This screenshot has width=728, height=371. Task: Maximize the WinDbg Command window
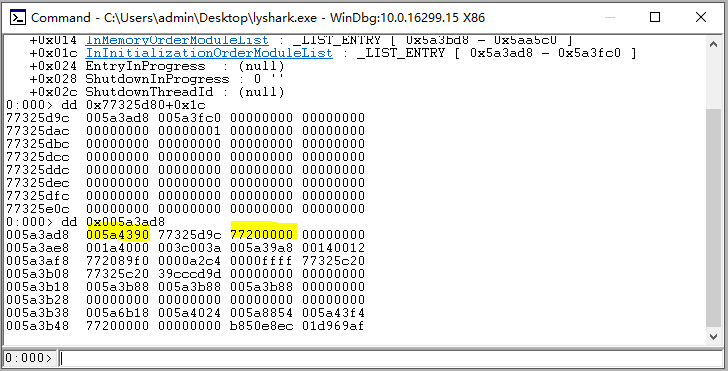tap(655, 18)
